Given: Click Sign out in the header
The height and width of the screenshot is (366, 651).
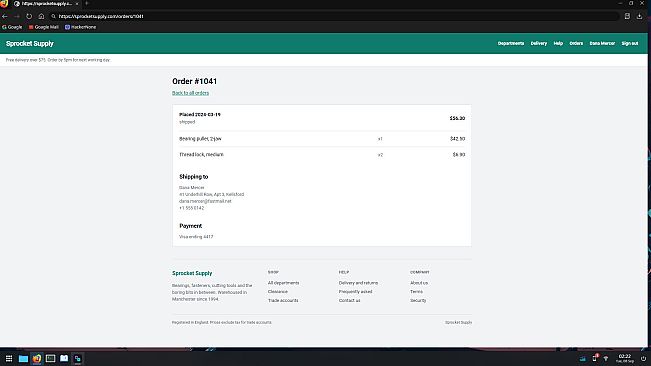Looking at the screenshot, I should (629, 44).
